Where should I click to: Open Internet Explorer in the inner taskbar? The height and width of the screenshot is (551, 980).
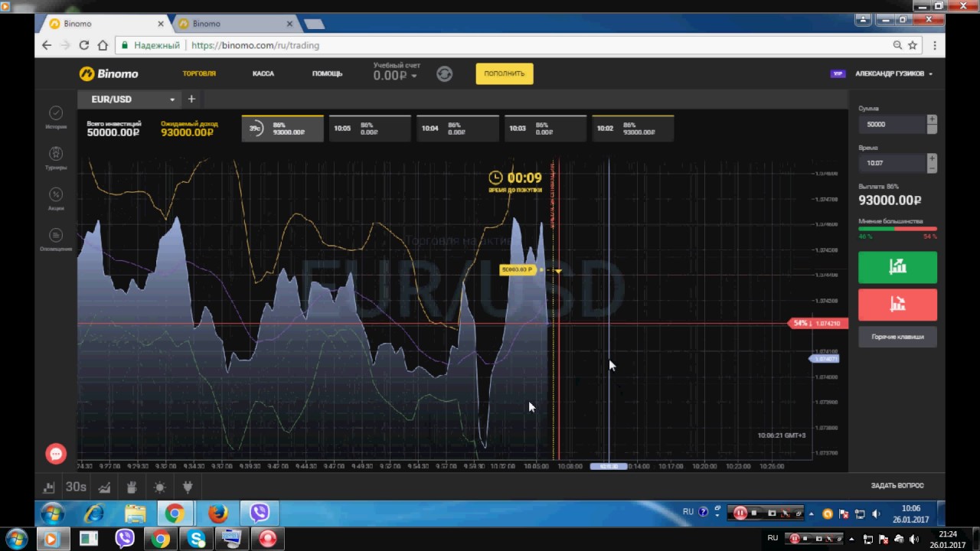tap(94, 513)
